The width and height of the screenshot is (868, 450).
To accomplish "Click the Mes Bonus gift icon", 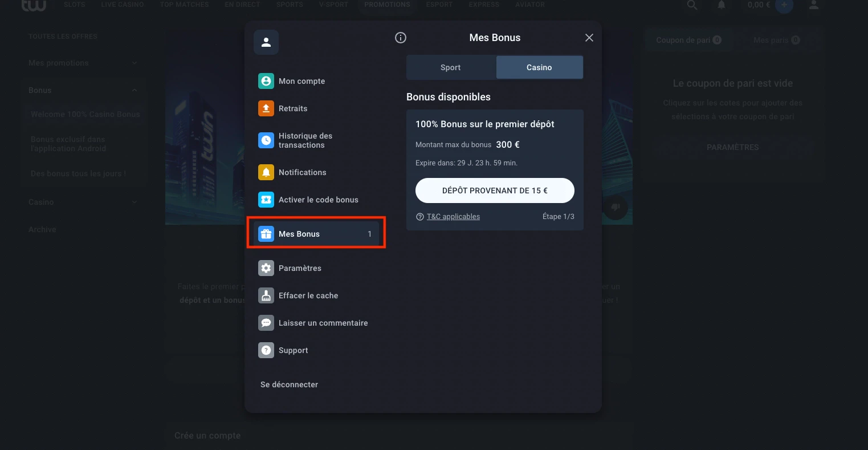I will pyautogui.click(x=266, y=234).
